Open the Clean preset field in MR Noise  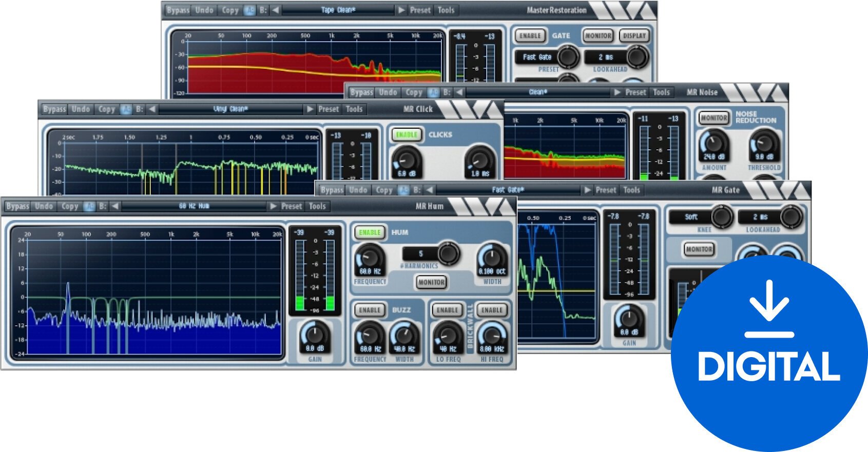(x=538, y=92)
